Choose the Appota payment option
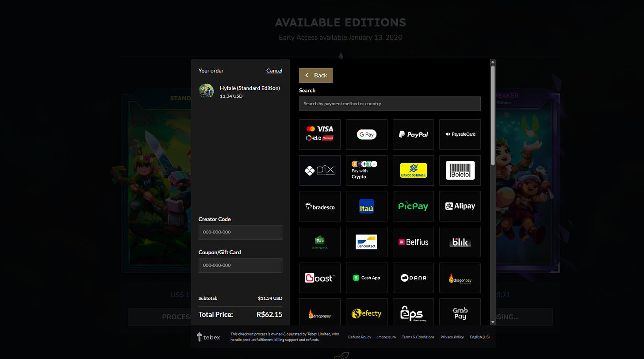Screen dimensions: 644x359 [320, 242]
